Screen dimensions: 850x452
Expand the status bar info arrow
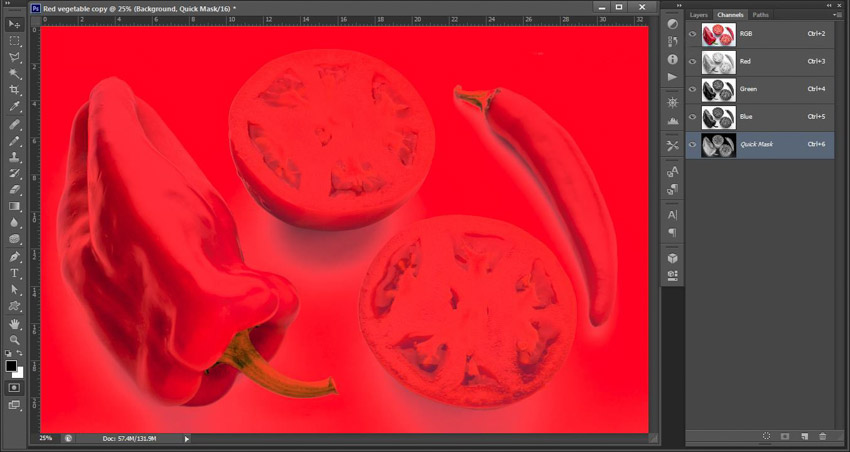(186, 438)
